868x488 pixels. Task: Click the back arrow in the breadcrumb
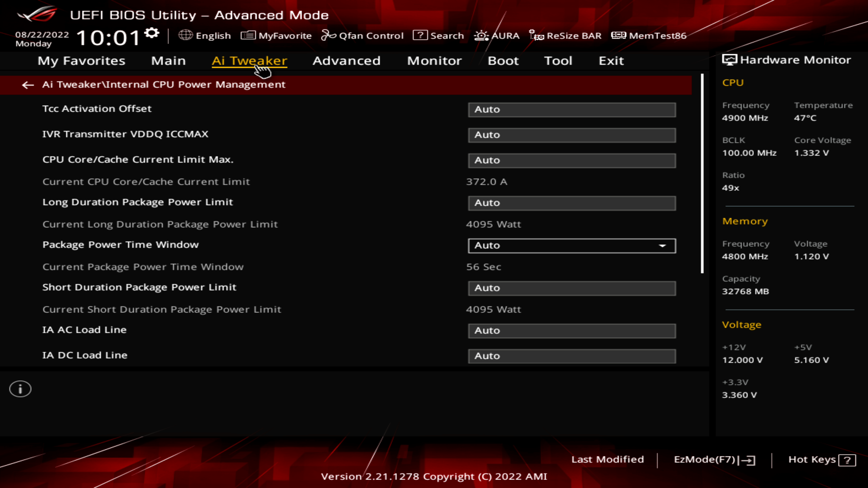(28, 85)
